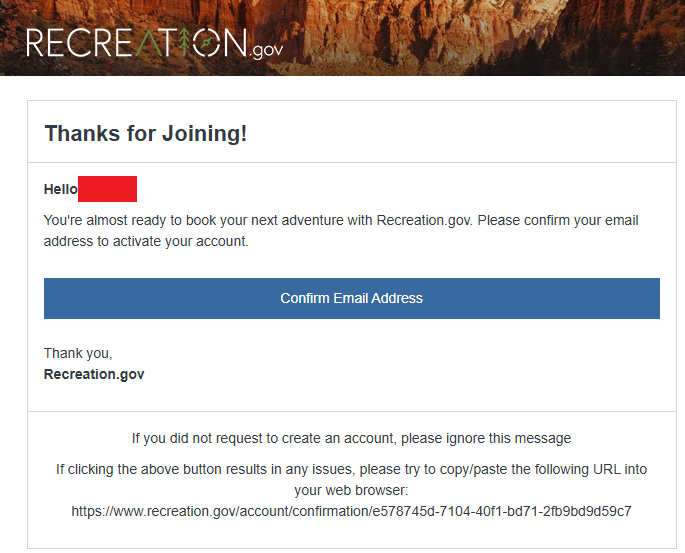Open the recreation.gov account confirmation URL
The width and height of the screenshot is (685, 553).
coord(351,511)
